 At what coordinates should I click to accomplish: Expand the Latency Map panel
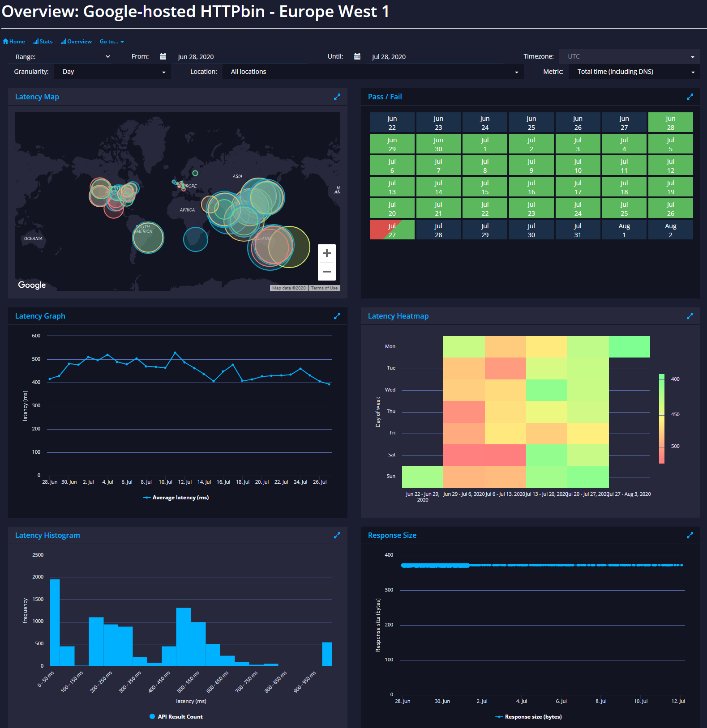point(337,97)
